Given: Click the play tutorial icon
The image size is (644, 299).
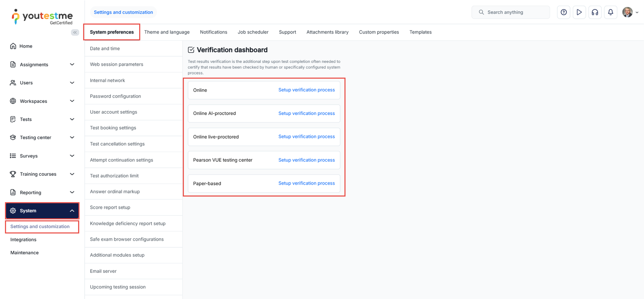Looking at the screenshot, I should [x=579, y=12].
